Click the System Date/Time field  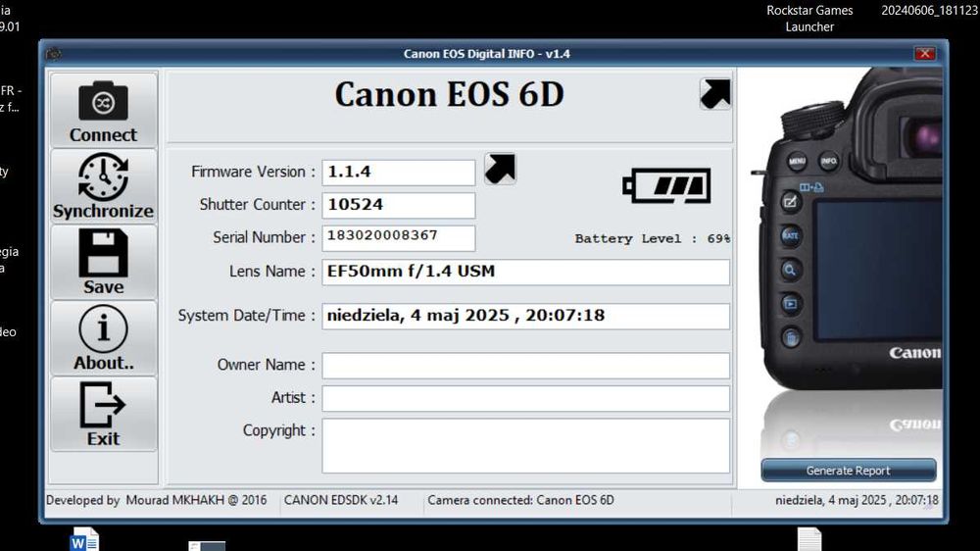click(x=525, y=316)
